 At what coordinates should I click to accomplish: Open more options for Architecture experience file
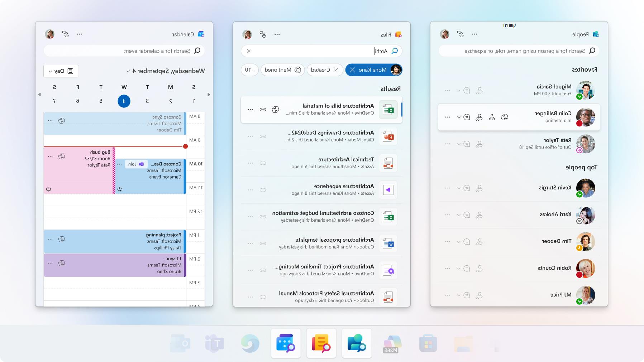(250, 190)
